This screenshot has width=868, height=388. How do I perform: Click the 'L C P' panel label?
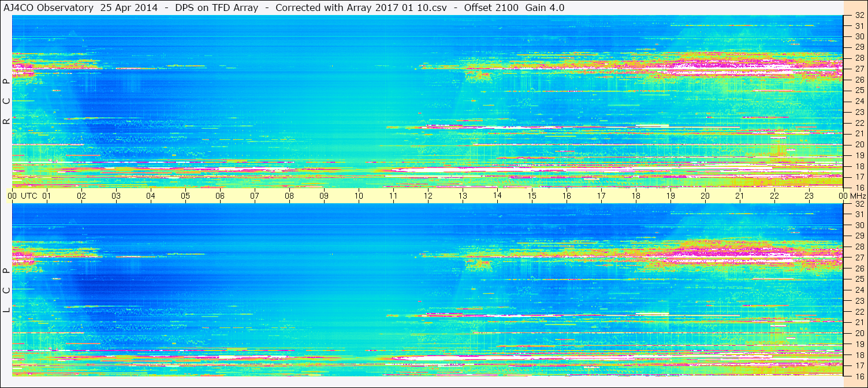coord(6,291)
